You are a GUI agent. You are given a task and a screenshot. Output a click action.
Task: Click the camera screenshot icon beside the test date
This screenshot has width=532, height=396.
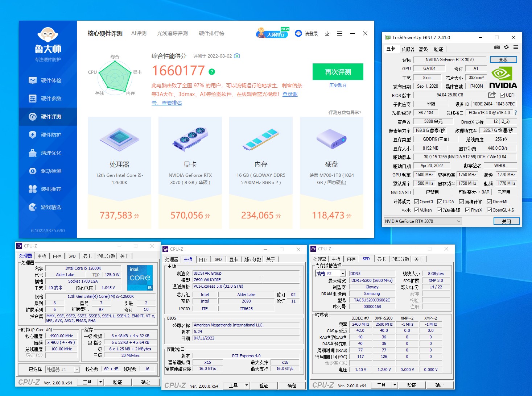[237, 56]
